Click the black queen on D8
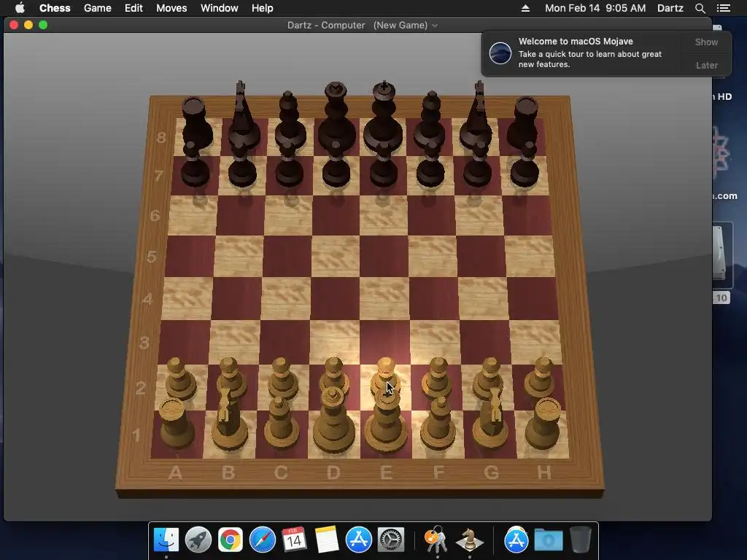 click(x=336, y=117)
